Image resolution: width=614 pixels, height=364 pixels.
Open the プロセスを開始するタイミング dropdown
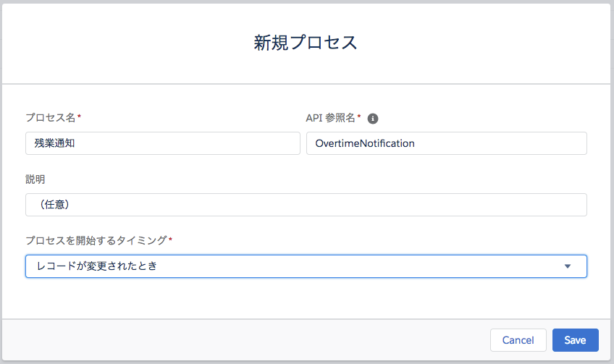point(306,266)
